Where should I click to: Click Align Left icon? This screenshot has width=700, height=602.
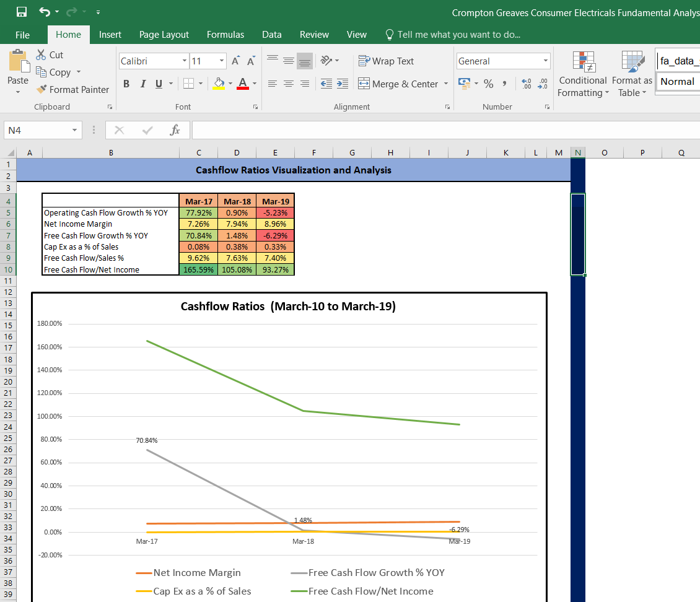click(273, 84)
